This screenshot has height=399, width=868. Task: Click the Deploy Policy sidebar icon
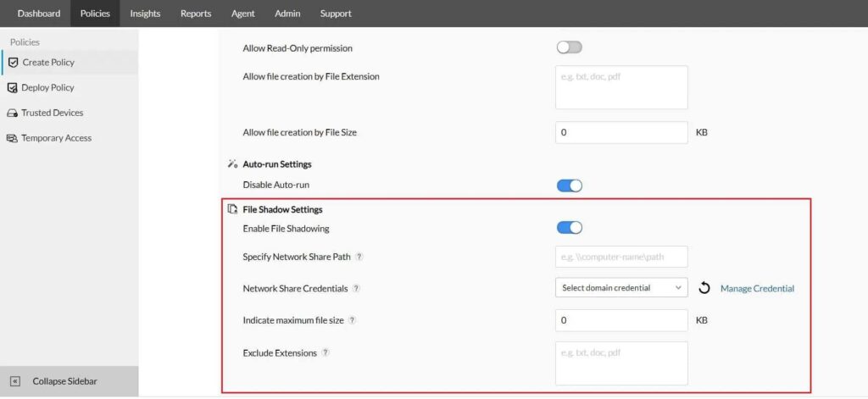[12, 87]
